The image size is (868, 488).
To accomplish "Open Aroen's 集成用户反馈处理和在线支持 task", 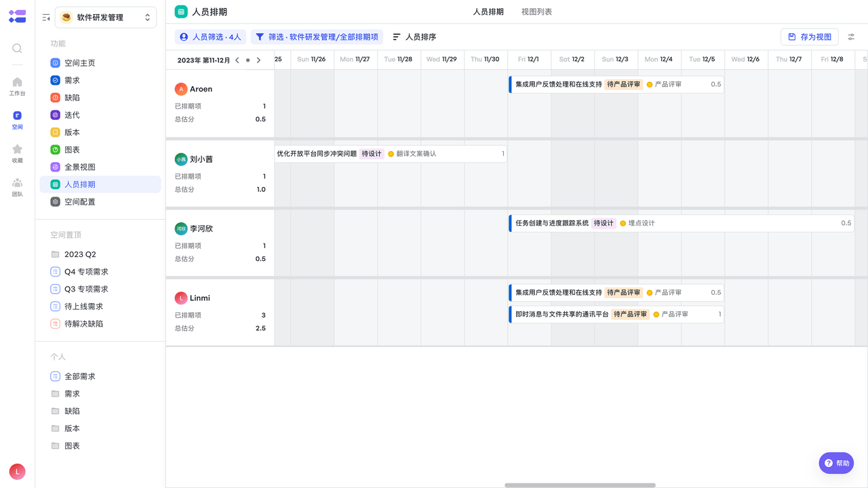I will [616, 85].
